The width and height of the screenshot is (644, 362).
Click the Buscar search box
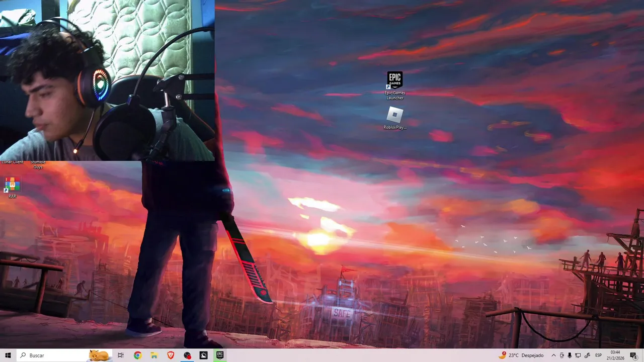coord(65,355)
